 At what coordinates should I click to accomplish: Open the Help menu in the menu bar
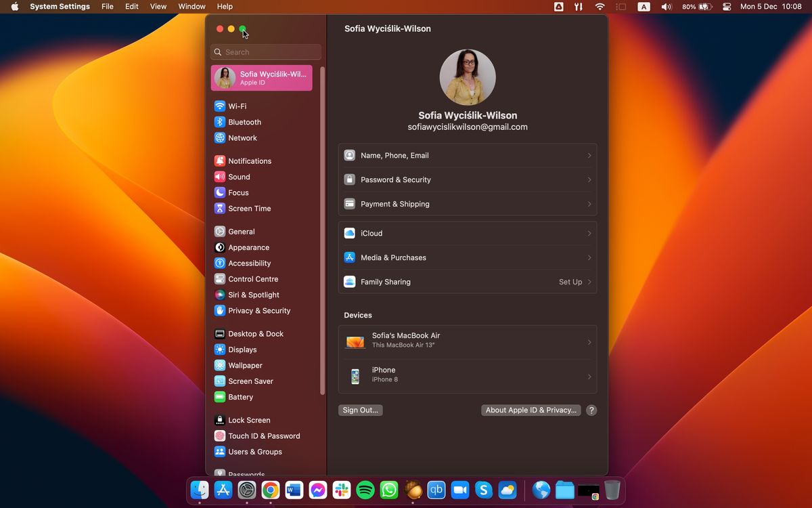pos(224,7)
